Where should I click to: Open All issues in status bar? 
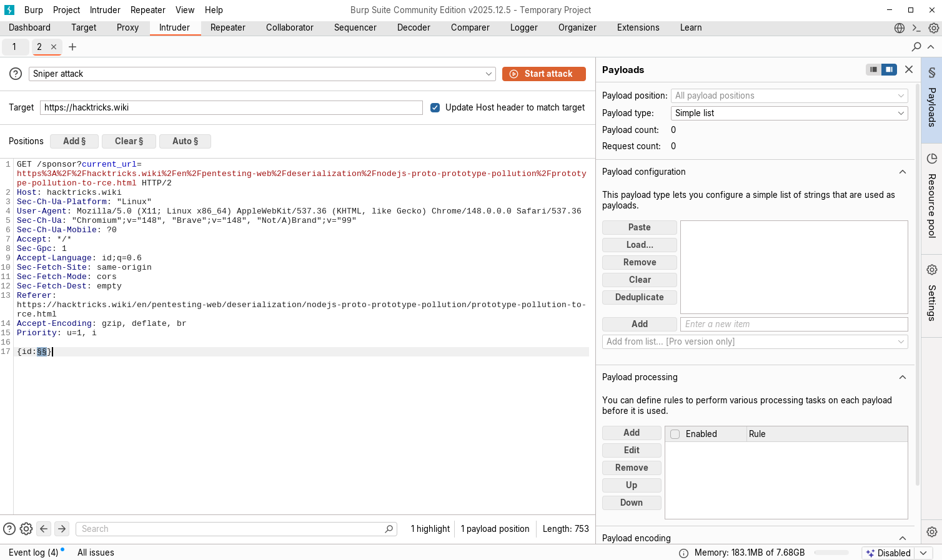click(96, 553)
